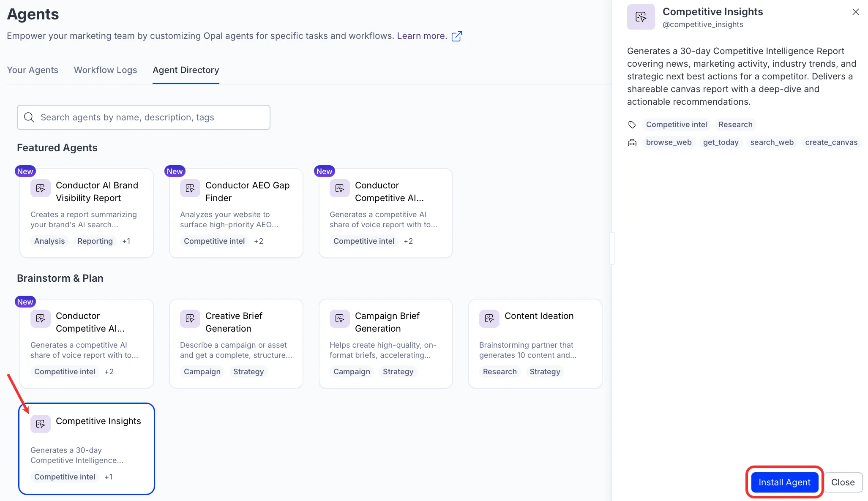Click the +1 count on the Competitive Insights card
This screenshot has height=501, width=868.
coord(109,477)
